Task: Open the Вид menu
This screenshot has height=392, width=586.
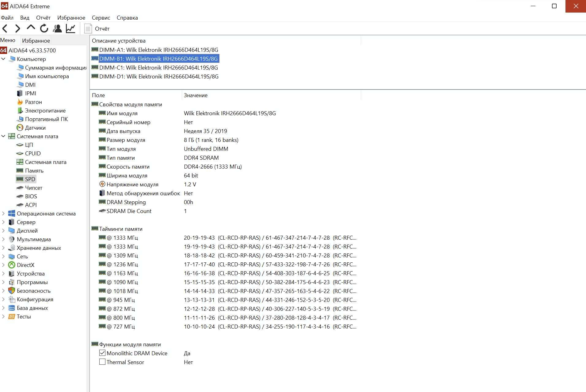Action: tap(25, 18)
